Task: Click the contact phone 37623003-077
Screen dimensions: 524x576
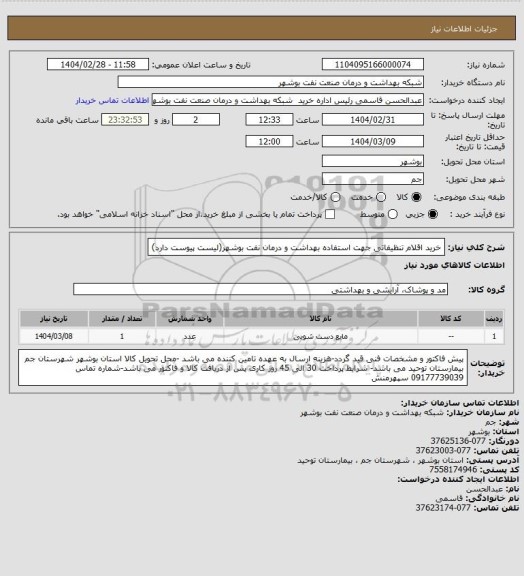Action: (x=443, y=450)
